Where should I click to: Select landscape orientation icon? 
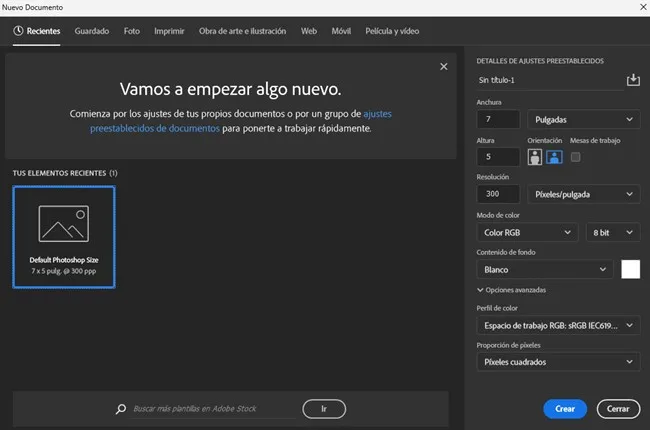553,157
